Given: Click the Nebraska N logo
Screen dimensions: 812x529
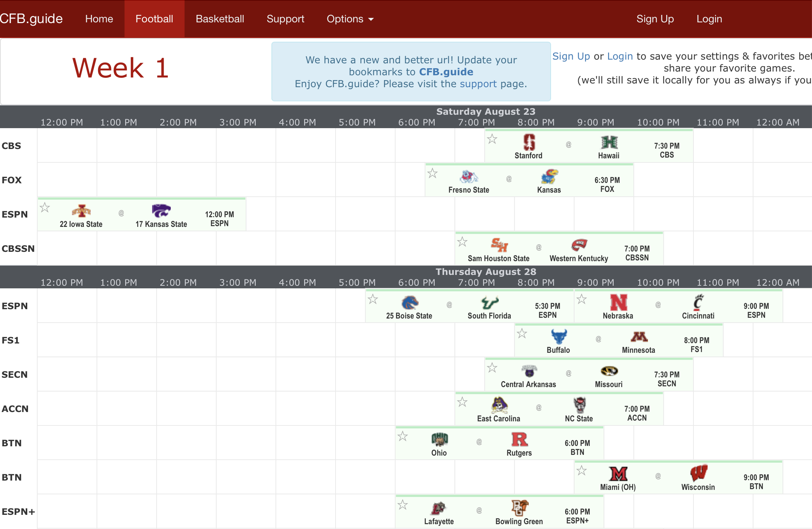Looking at the screenshot, I should point(618,302).
